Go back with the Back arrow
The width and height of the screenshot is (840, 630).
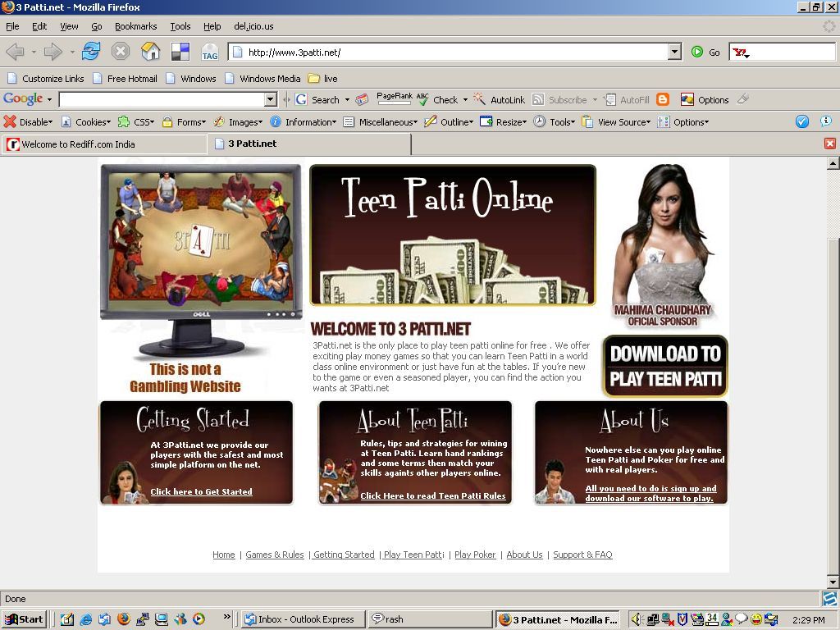pos(15,52)
